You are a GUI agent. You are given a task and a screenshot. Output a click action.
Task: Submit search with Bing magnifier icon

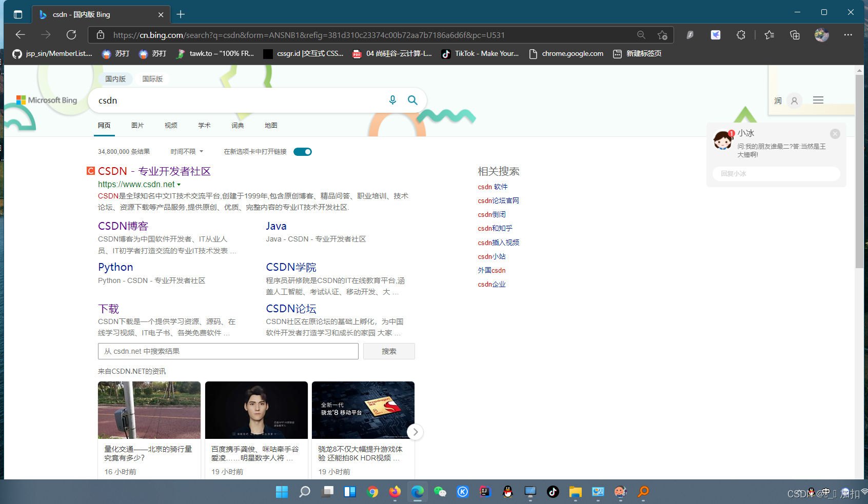click(412, 100)
